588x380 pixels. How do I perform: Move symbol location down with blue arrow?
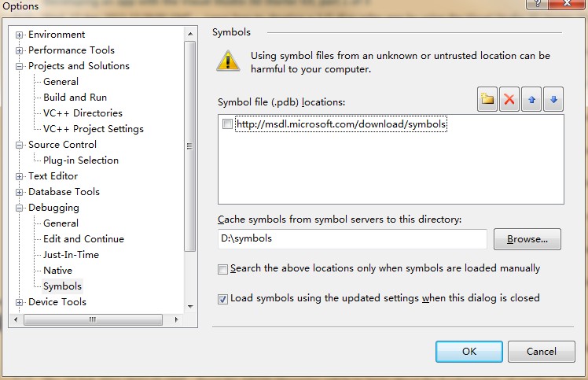pyautogui.click(x=553, y=99)
